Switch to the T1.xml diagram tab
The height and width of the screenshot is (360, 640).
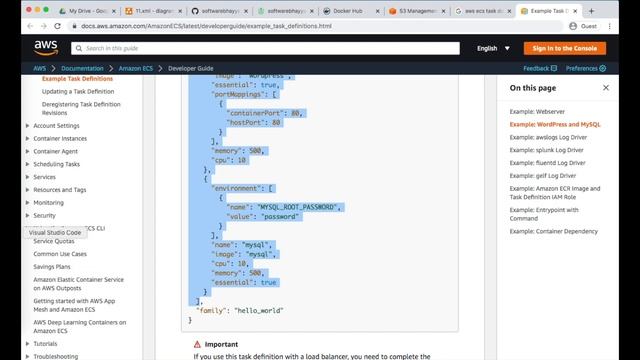point(153,11)
